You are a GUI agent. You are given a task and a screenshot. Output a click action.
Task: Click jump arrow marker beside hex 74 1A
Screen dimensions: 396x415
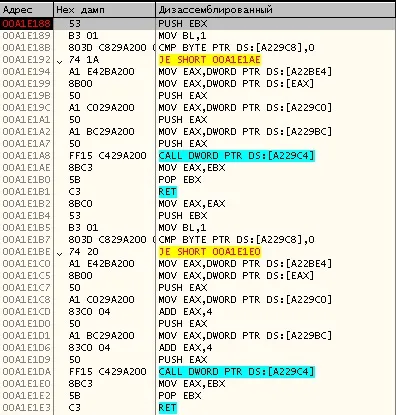(x=60, y=62)
